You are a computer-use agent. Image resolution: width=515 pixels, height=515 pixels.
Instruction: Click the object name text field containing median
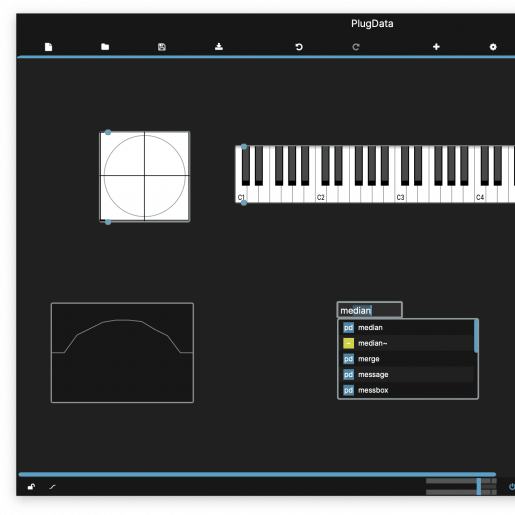[x=370, y=310]
